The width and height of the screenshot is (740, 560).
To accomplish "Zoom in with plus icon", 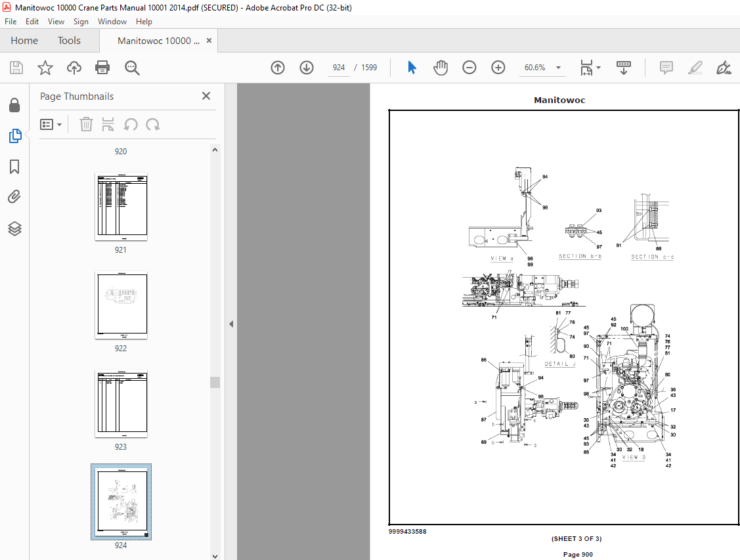I will tap(498, 68).
